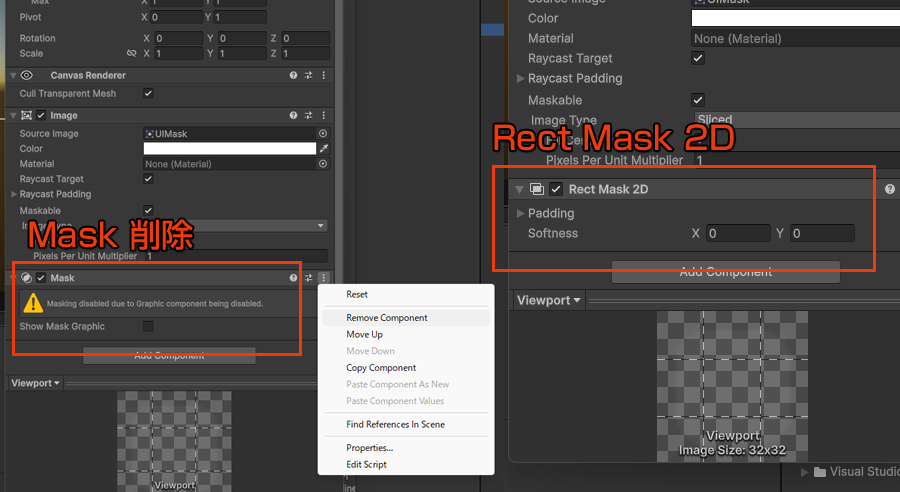Screen dimensions: 900x492
Task: Choose Remove Component from the context menu
Action: pos(386,318)
